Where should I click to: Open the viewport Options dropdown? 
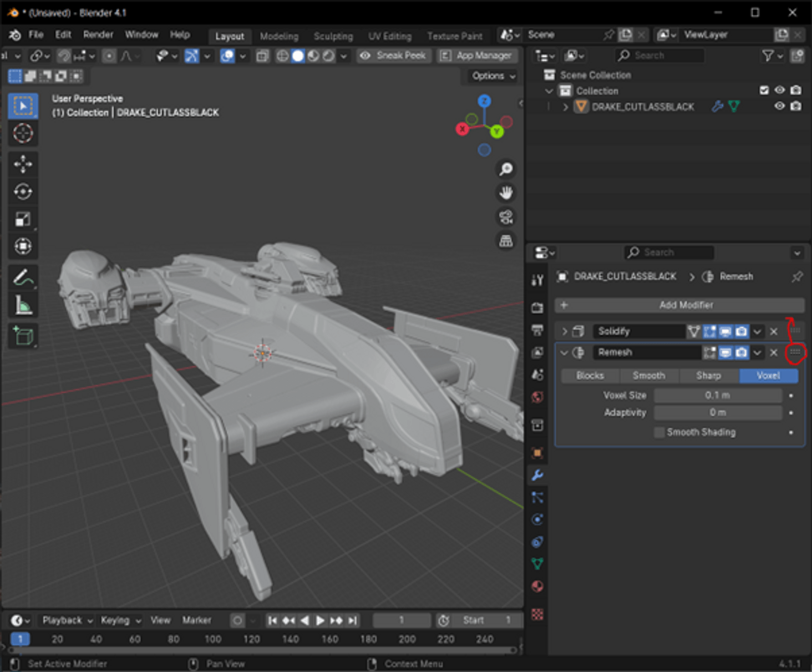tap(493, 76)
